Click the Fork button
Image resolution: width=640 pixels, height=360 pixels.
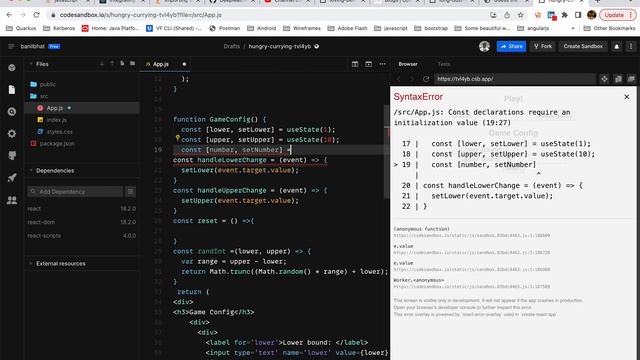(543, 47)
